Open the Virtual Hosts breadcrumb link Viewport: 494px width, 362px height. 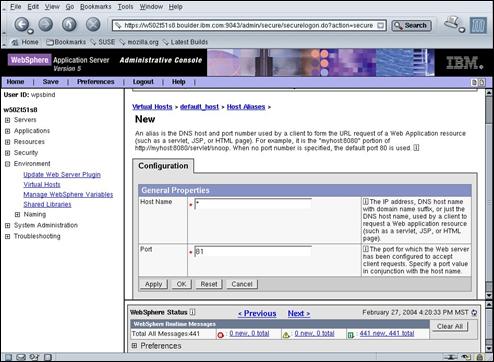tap(152, 107)
